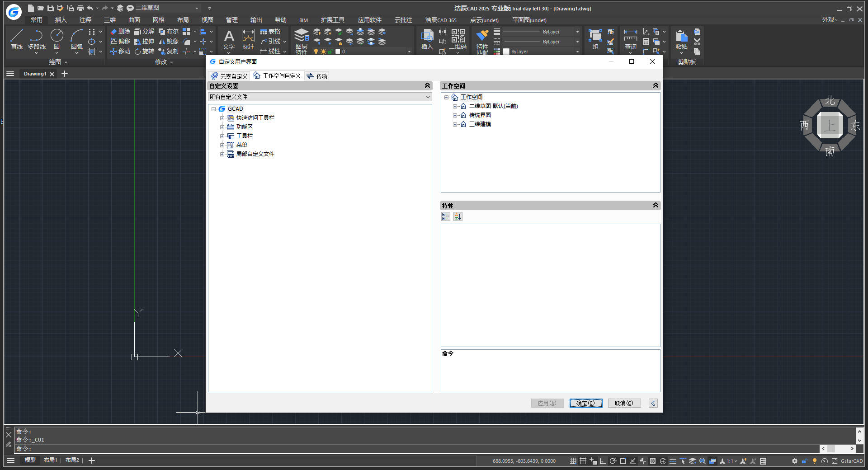The height and width of the screenshot is (470, 868).
Task: Toggle ortho mode in status bar
Action: (x=603, y=461)
